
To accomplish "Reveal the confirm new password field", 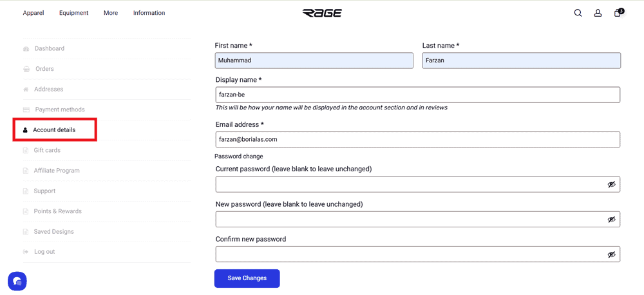I will tap(611, 254).
